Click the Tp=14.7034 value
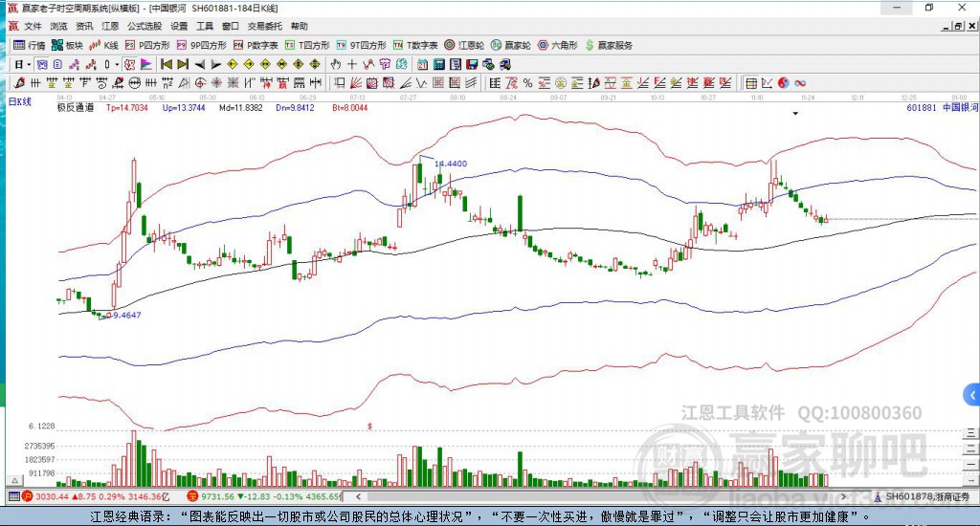980x526 pixels. (127, 107)
